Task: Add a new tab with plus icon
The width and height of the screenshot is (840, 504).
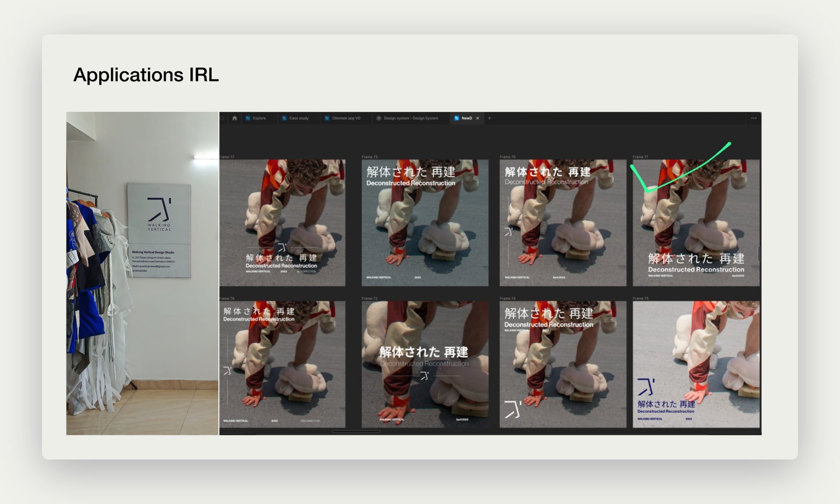Action: pyautogui.click(x=489, y=118)
